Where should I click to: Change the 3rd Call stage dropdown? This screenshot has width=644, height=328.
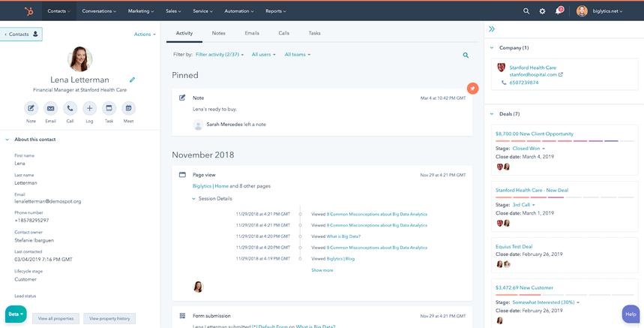coord(523,205)
